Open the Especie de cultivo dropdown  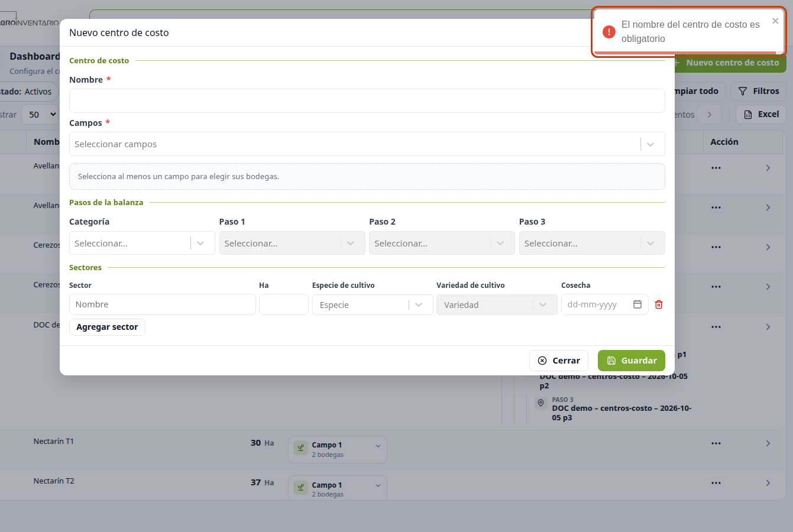pyautogui.click(x=373, y=304)
